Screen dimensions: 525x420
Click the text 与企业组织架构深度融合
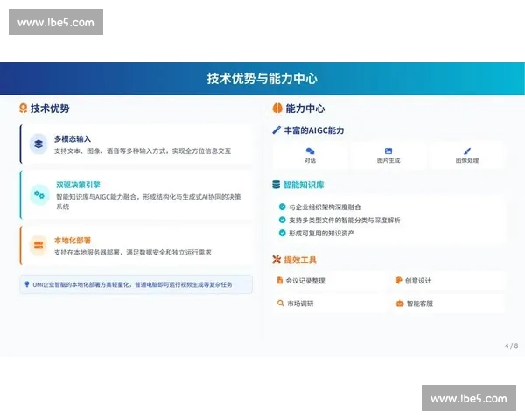click(x=325, y=207)
